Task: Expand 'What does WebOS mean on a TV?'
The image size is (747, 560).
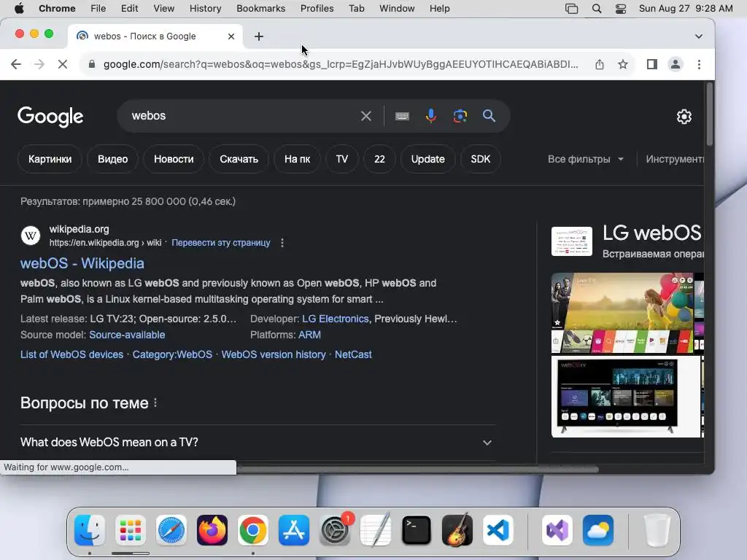Action: coord(258,443)
